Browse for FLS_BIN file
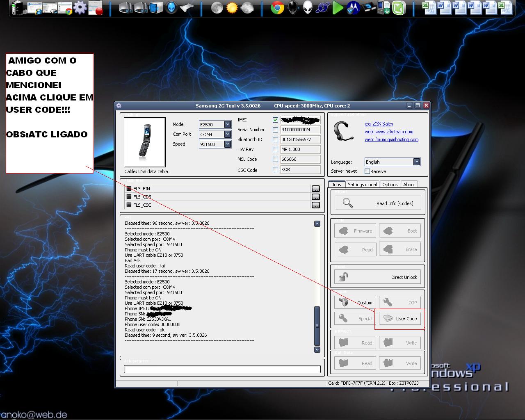Screen dimensions: 525x420 tap(315, 189)
